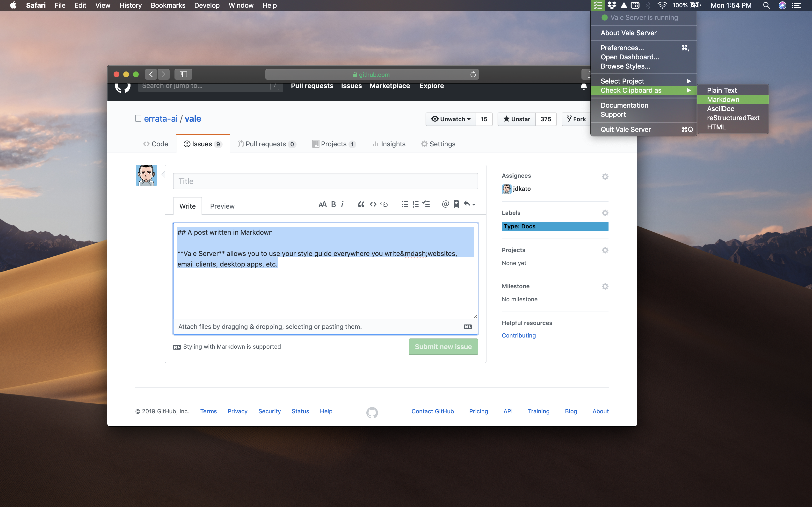
Task: Switch to the Preview tab
Action: click(x=222, y=206)
